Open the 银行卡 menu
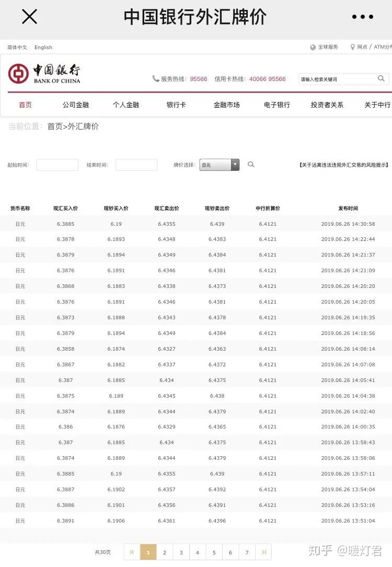Image resolution: width=392 pixels, height=567 pixels. pyautogui.click(x=176, y=105)
